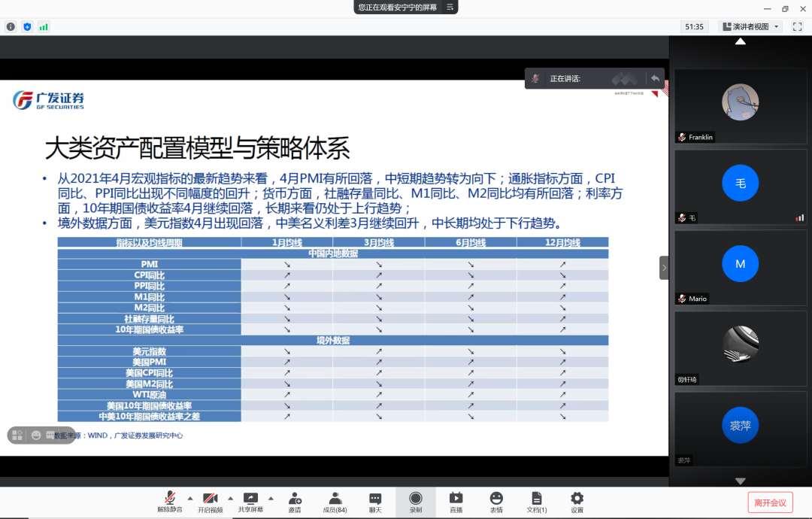The width and height of the screenshot is (812, 519).
Task: Expand audio options arrow beside 解除静音
Action: (x=189, y=498)
